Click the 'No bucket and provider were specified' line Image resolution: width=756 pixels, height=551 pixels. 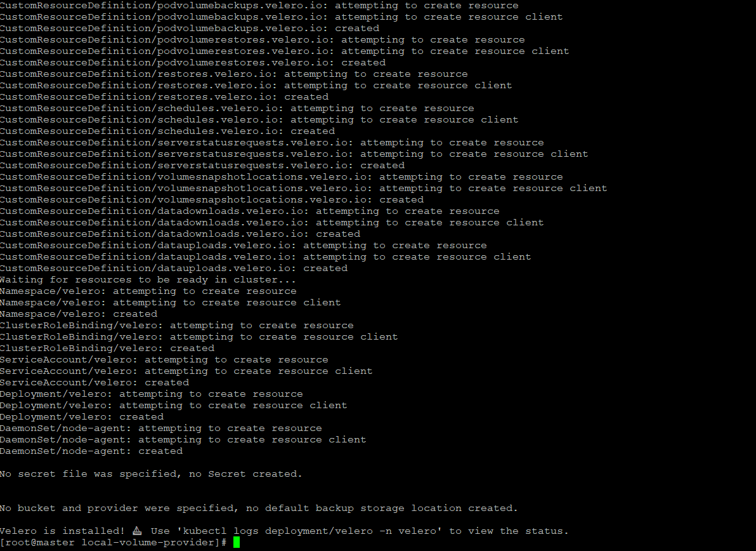pos(259,508)
